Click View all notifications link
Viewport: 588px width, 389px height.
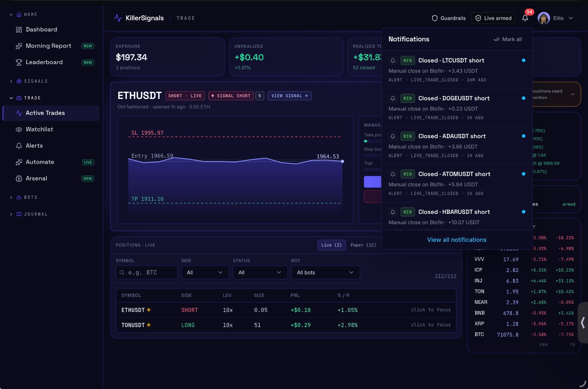coord(457,240)
